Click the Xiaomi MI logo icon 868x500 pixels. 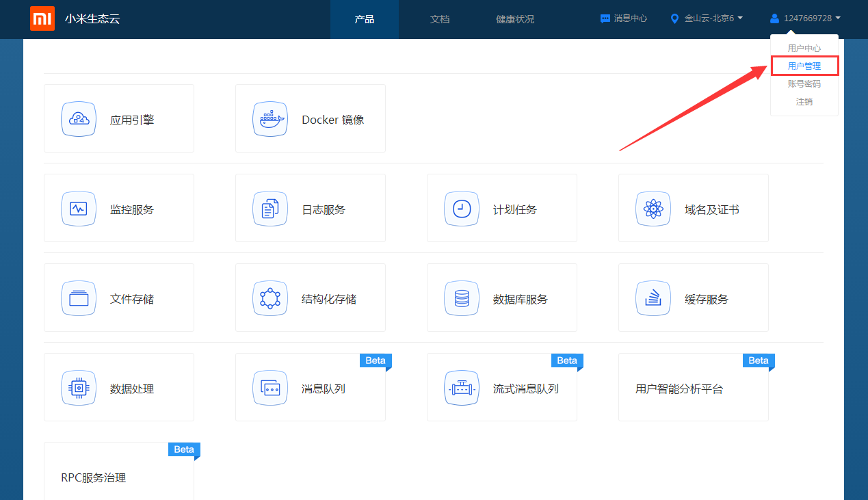(x=42, y=19)
